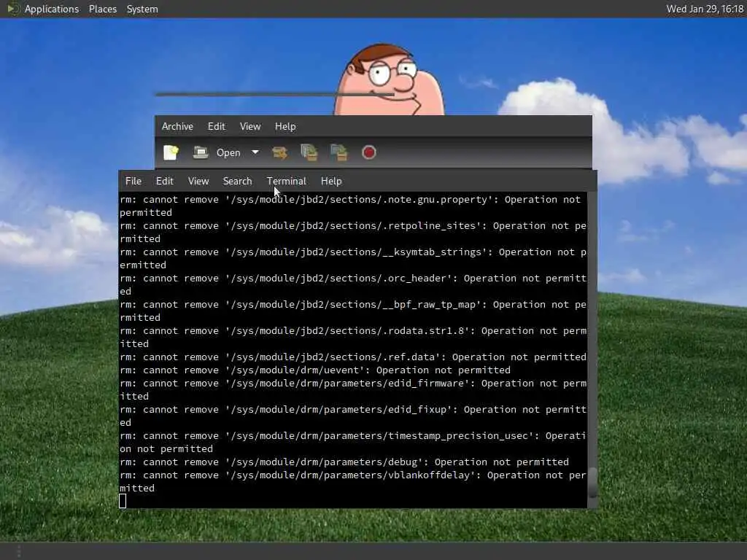Click the Open folder icon in archive manager
Screen dimensions: 747x560
pyautogui.click(x=200, y=152)
